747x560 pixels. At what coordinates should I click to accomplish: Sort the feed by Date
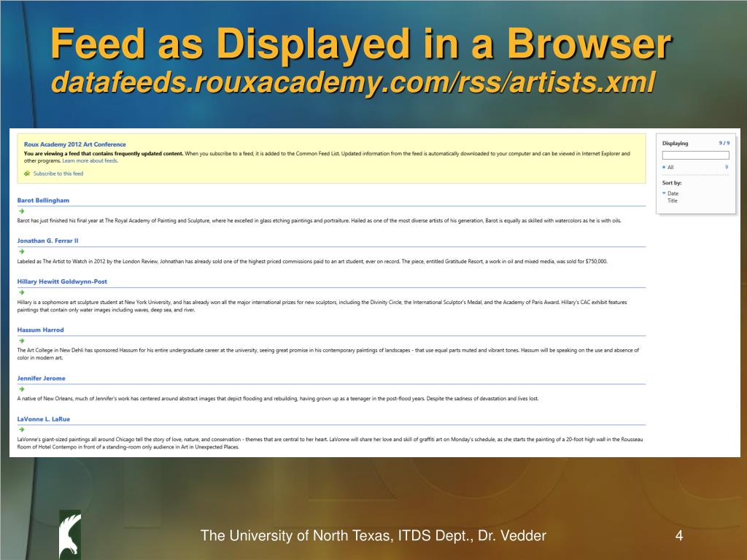tap(673, 193)
